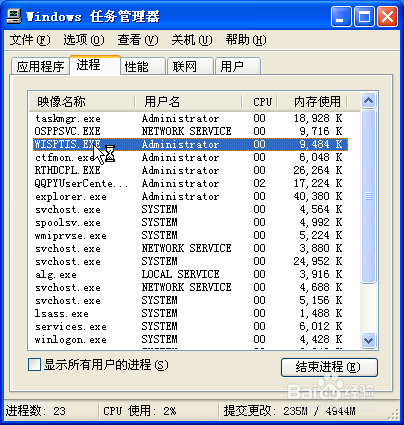The image size is (404, 425).
Task: Sort by 用户名 column header
Action: click(188, 101)
